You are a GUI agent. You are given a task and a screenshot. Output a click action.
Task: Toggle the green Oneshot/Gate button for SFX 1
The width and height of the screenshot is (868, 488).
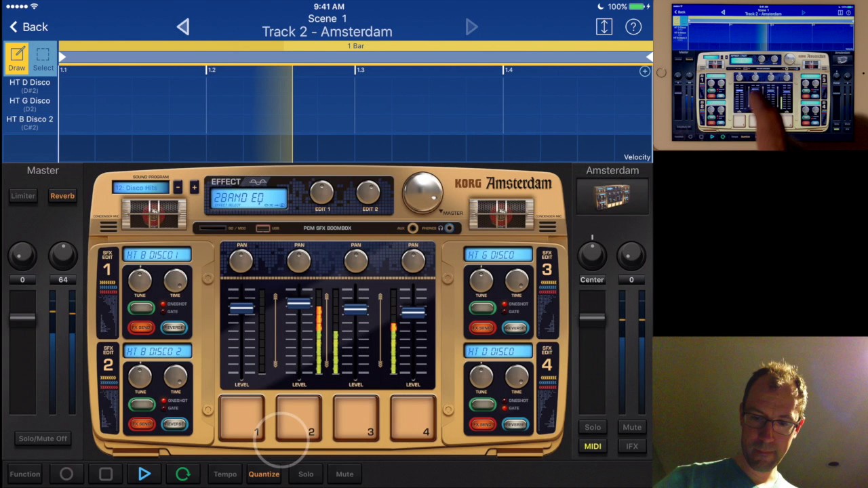[x=141, y=308]
